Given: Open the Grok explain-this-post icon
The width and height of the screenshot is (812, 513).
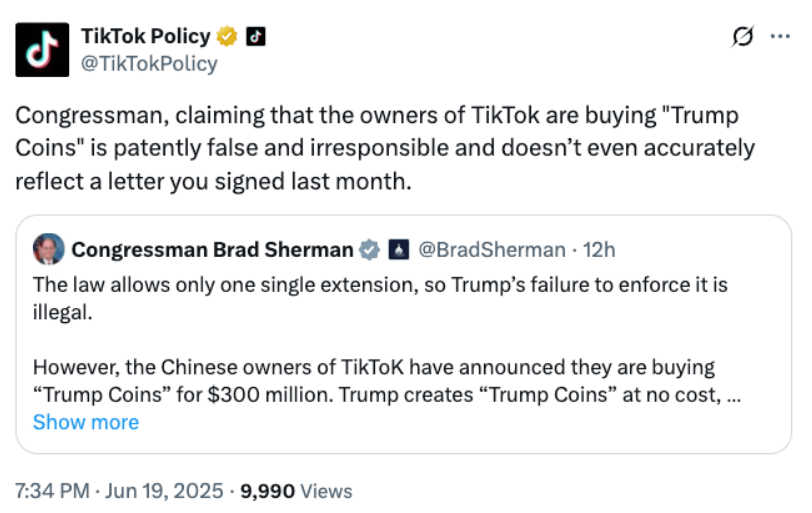Looking at the screenshot, I should coord(743,36).
